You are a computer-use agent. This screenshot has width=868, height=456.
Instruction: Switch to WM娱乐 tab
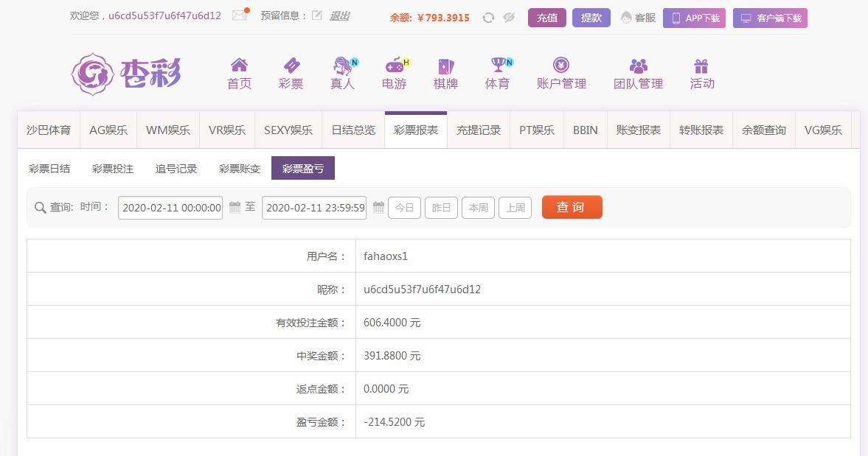pos(167,130)
